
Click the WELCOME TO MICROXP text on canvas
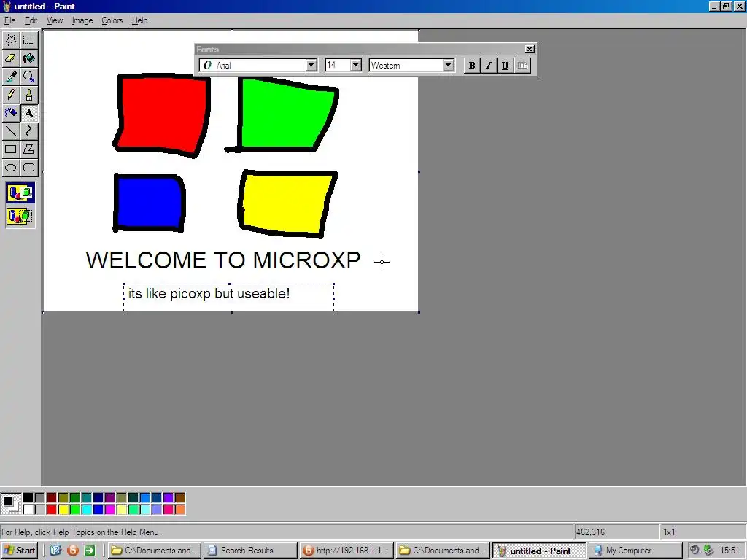223,260
